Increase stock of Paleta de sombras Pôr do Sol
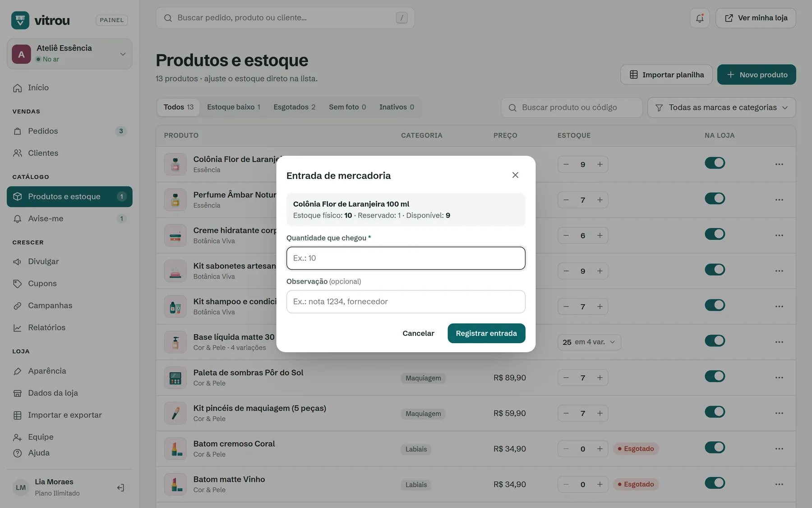This screenshot has height=508, width=812. (x=600, y=378)
